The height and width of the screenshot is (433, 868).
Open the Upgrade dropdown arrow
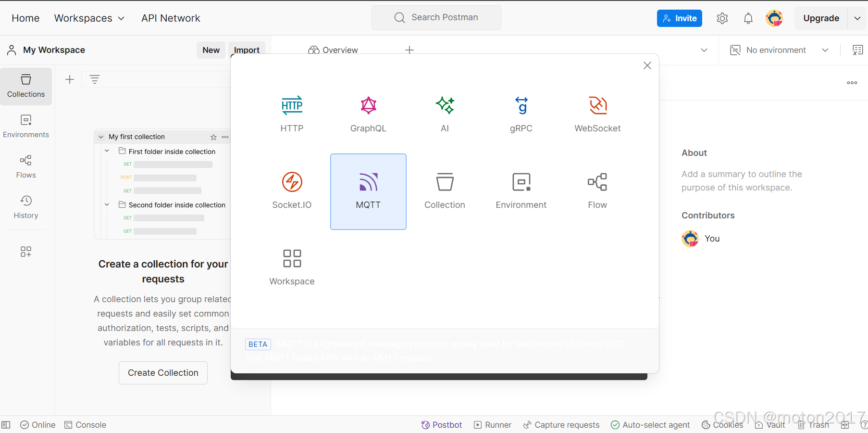pos(857,18)
